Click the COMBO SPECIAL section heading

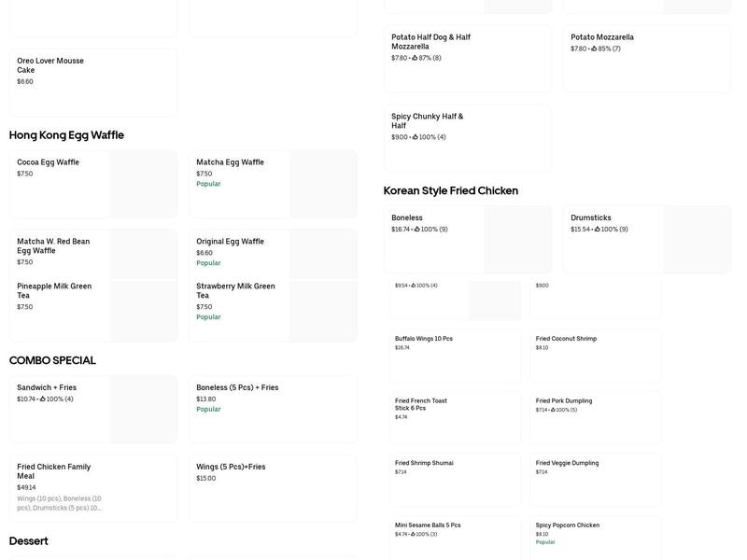click(51, 359)
